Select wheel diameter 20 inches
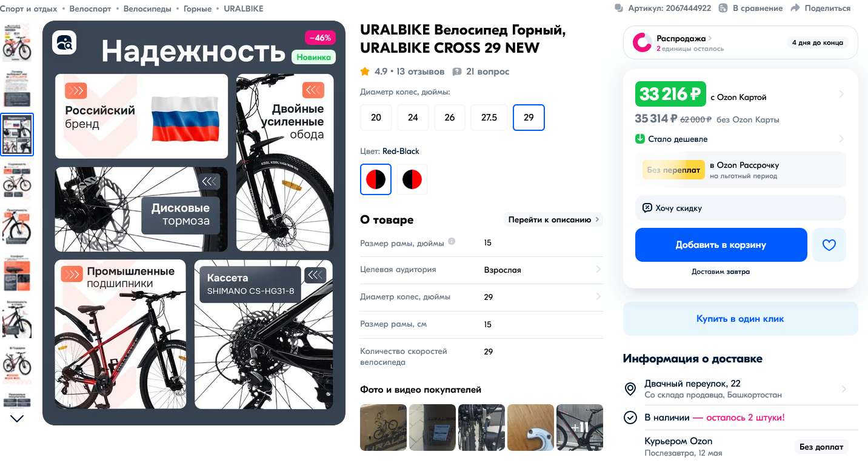 (x=376, y=118)
